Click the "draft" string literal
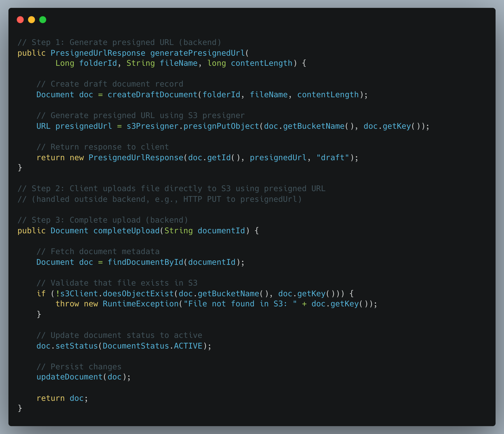Screen dimensions: 504x434 click(x=333, y=158)
